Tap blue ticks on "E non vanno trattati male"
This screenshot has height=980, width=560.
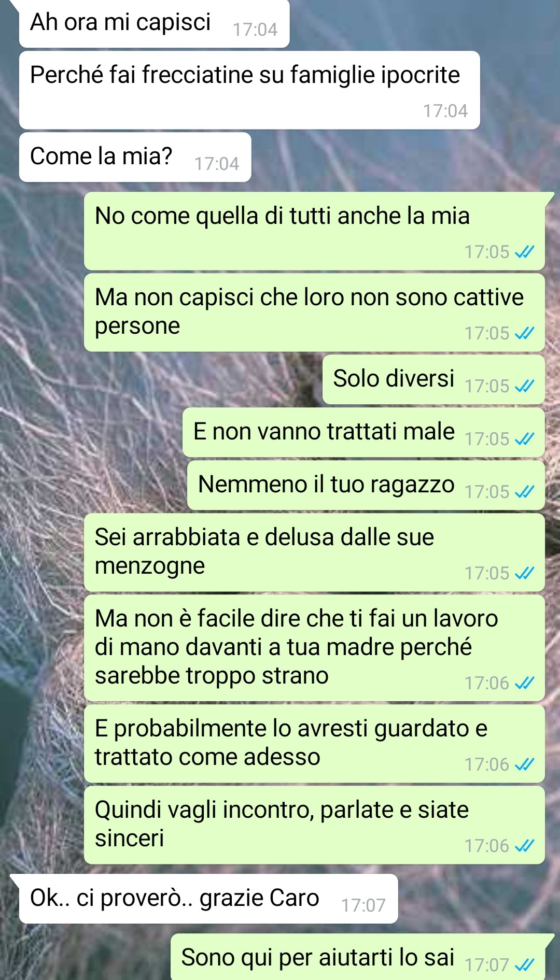pos(524,439)
